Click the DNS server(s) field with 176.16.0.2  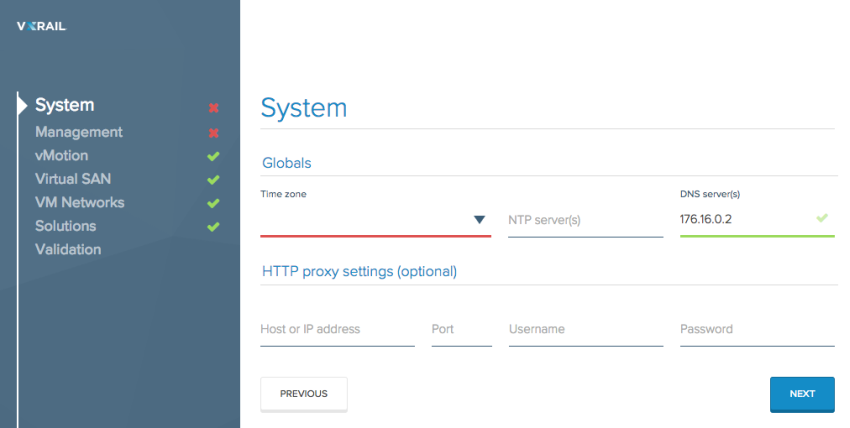(757, 219)
